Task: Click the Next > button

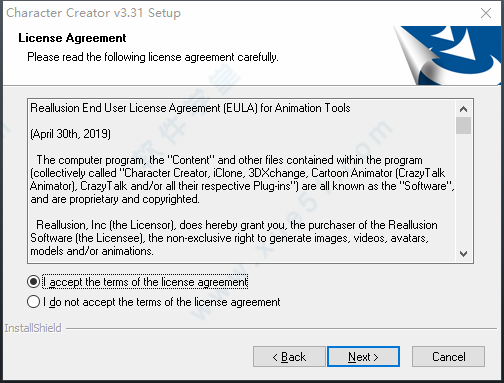Action: tap(363, 356)
